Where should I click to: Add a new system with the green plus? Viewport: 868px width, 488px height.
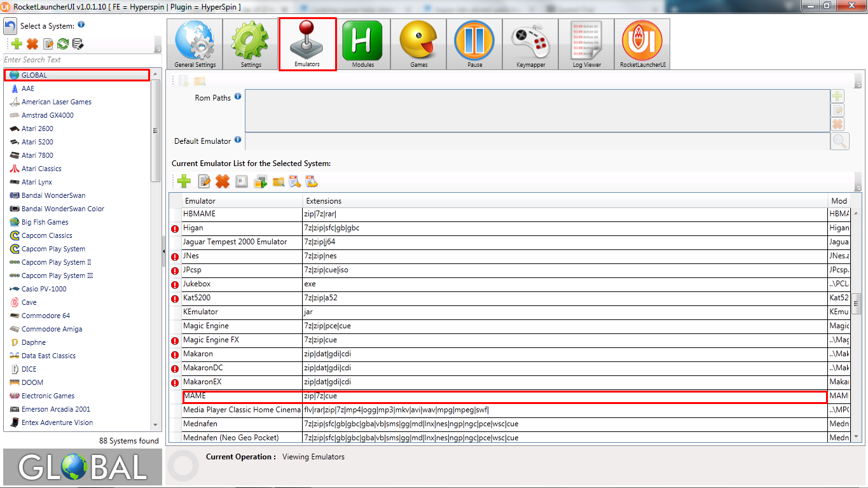click(x=17, y=44)
